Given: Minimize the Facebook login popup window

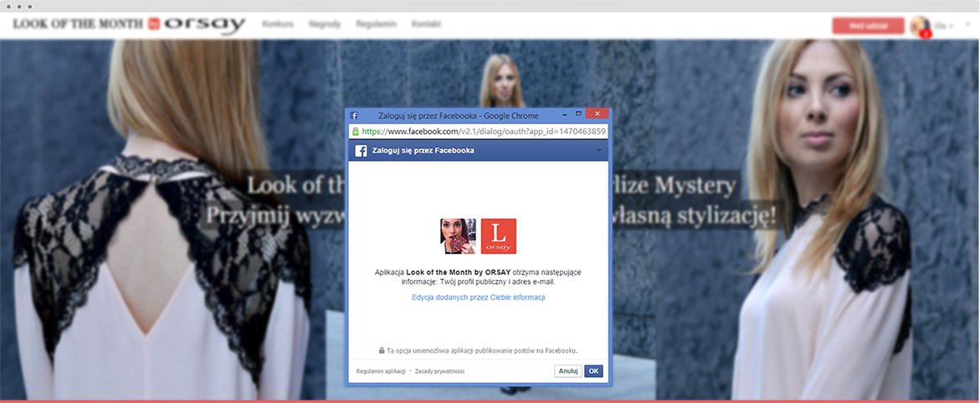Looking at the screenshot, I should tap(564, 115).
